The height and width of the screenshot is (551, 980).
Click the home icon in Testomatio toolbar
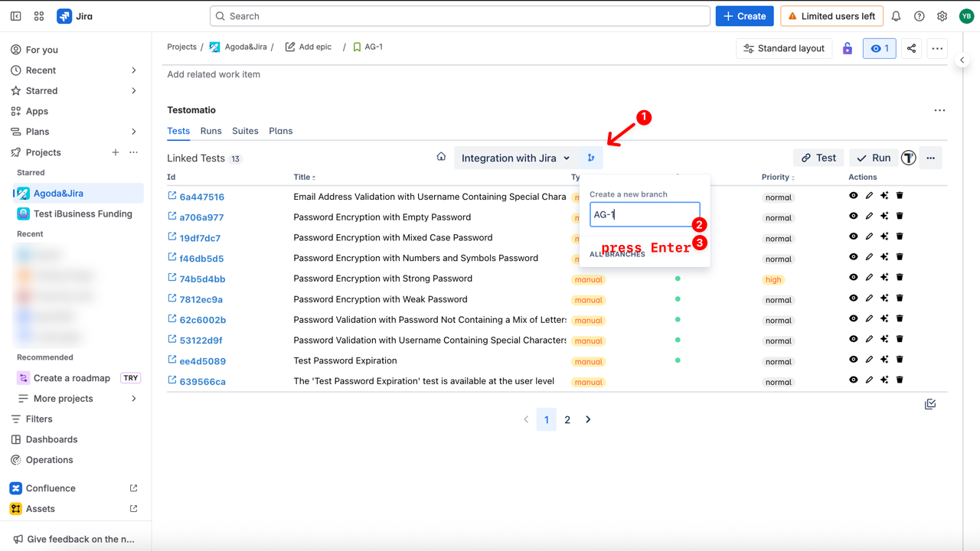pos(441,157)
